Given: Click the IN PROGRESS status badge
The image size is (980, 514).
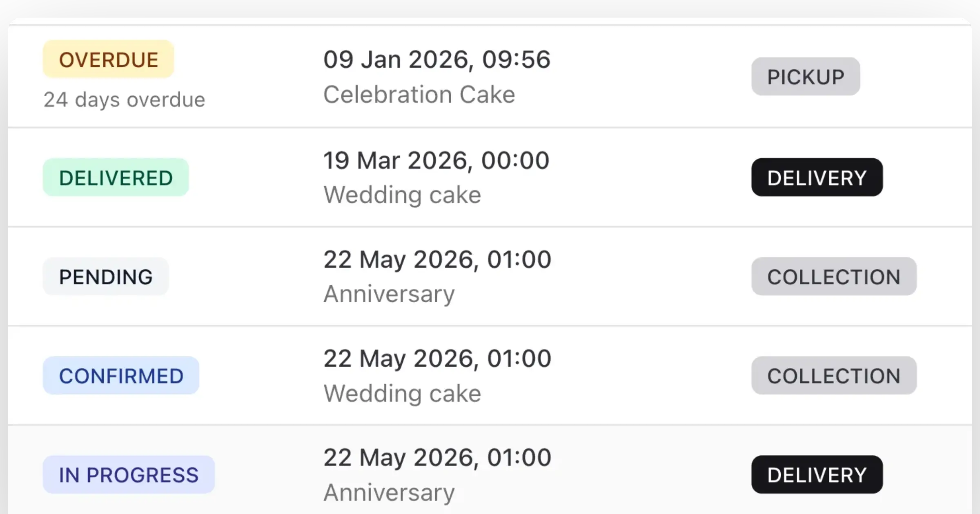Looking at the screenshot, I should click(129, 475).
